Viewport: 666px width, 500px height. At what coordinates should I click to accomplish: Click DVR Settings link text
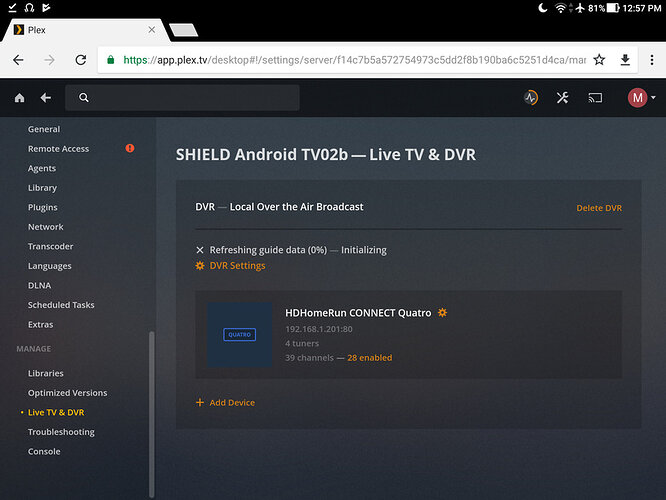(x=237, y=266)
